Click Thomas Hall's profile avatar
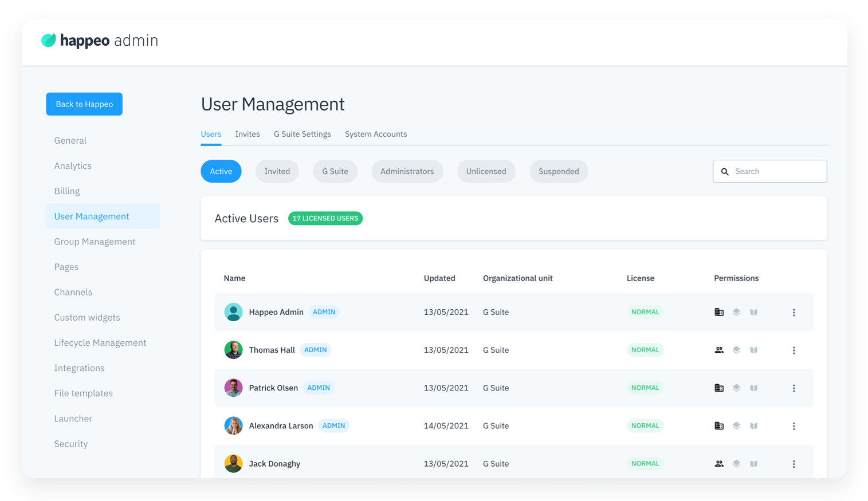 (233, 350)
